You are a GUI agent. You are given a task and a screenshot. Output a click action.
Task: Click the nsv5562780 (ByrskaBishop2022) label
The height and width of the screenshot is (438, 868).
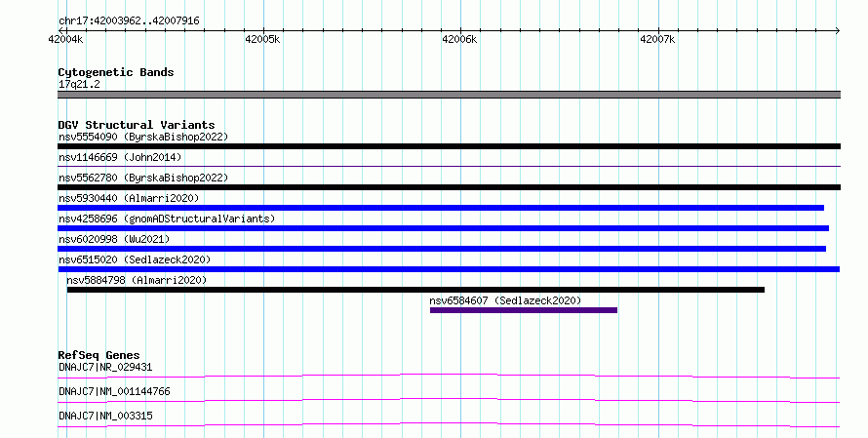pyautogui.click(x=143, y=178)
